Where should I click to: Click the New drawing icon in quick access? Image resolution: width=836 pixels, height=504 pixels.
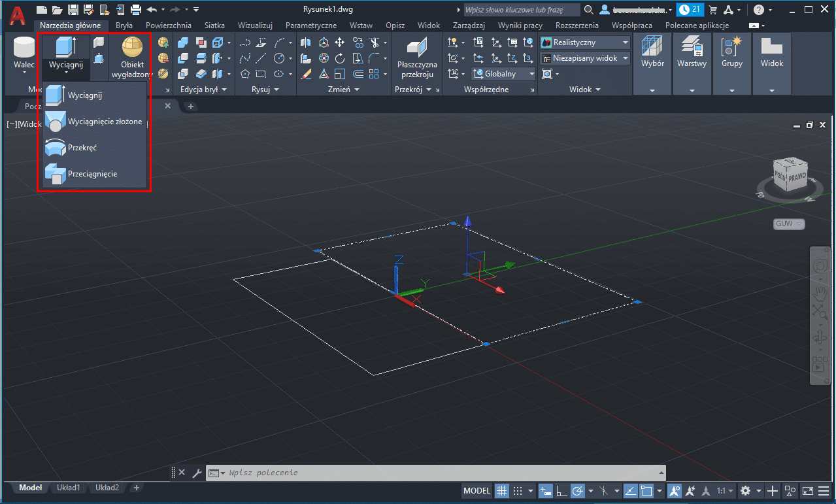42,10
